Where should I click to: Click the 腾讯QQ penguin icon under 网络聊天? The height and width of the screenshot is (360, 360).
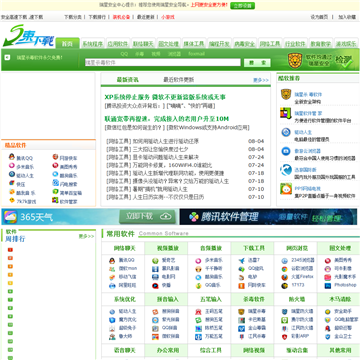tap(112, 260)
